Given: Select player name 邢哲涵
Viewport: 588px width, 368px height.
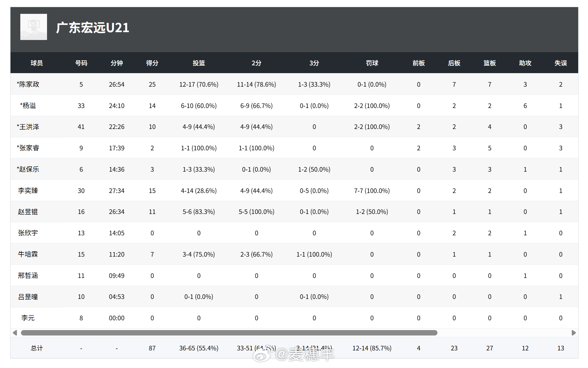Looking at the screenshot, I should (x=28, y=276).
